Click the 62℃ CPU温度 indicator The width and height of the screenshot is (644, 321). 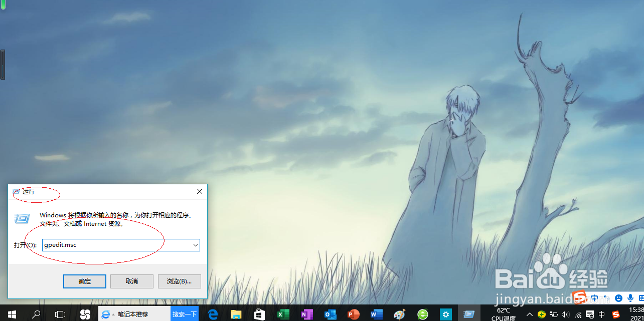(503, 314)
